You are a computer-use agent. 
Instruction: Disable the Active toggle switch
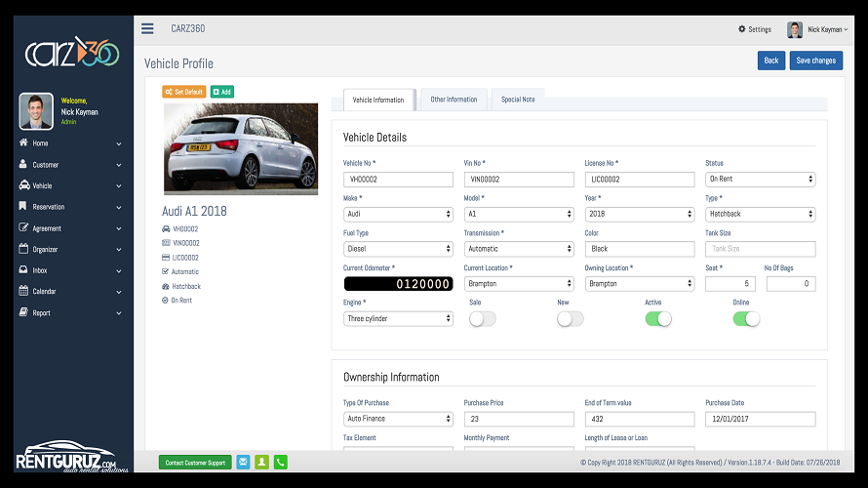(658, 319)
